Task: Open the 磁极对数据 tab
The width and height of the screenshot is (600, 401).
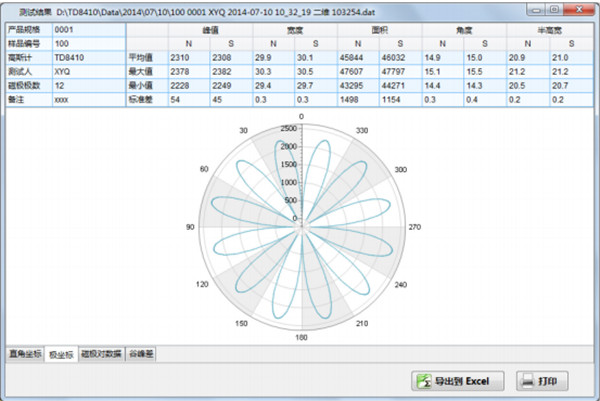Action: [x=101, y=354]
